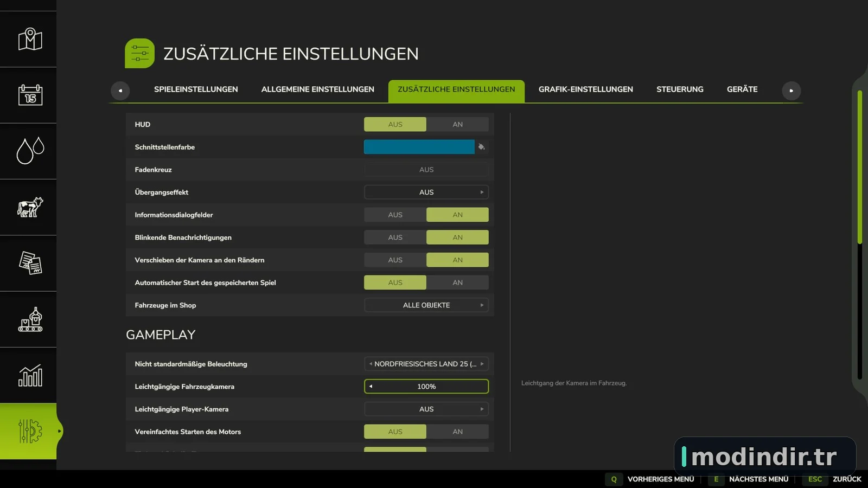
Task: Switch to Allgemeine Einstellungen tab
Action: click(318, 89)
